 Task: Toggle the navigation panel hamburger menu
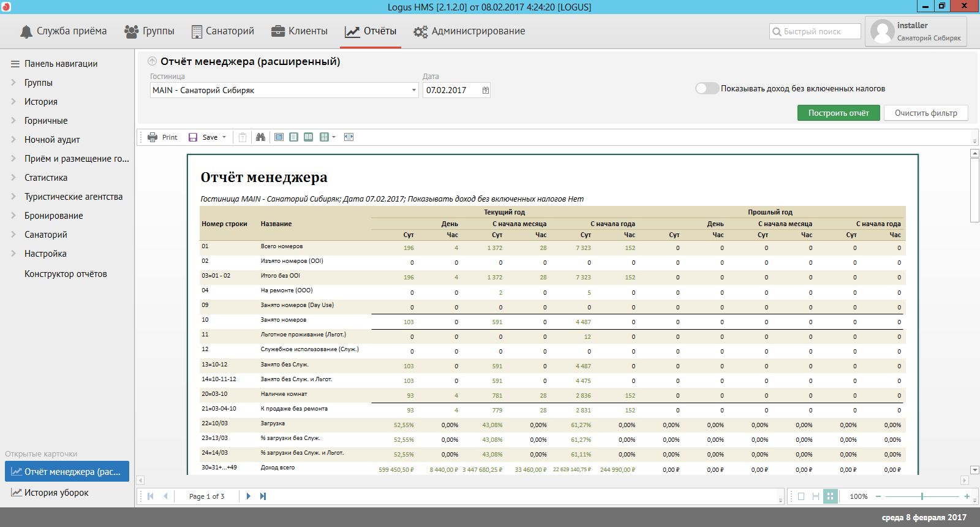coord(15,64)
